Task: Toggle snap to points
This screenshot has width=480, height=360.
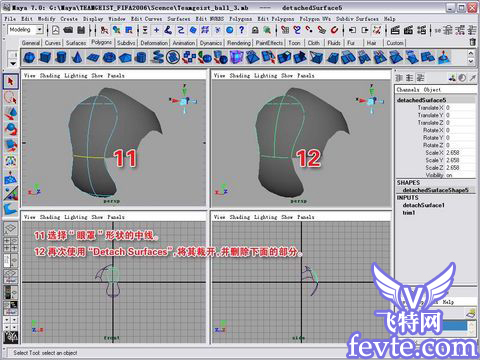Action: click(x=309, y=30)
